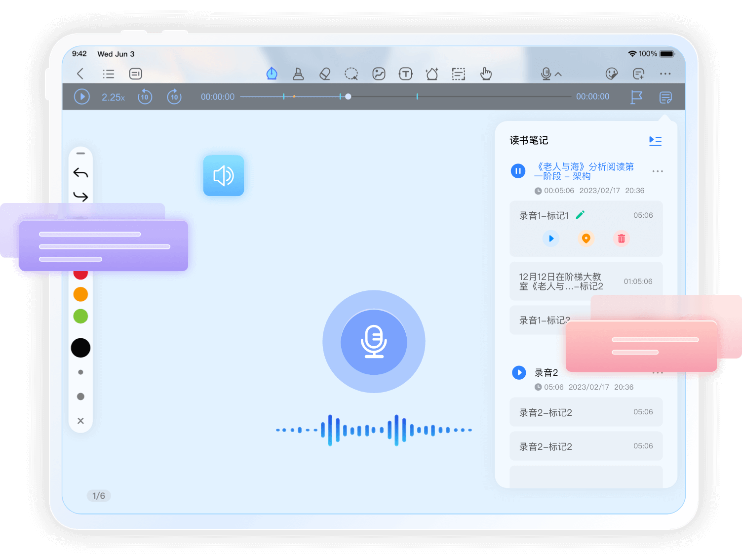742x560 pixels.
Task: Click the speaker audio icon on canvas
Action: pyautogui.click(x=224, y=176)
